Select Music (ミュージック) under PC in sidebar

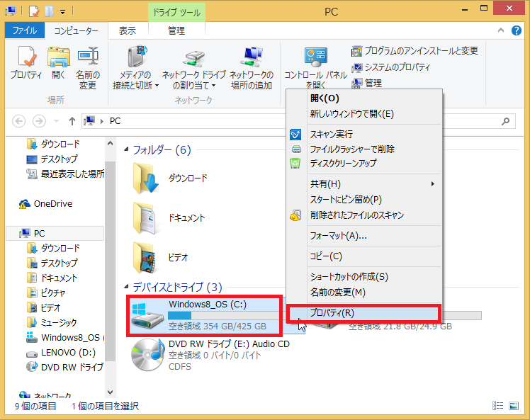(x=52, y=323)
